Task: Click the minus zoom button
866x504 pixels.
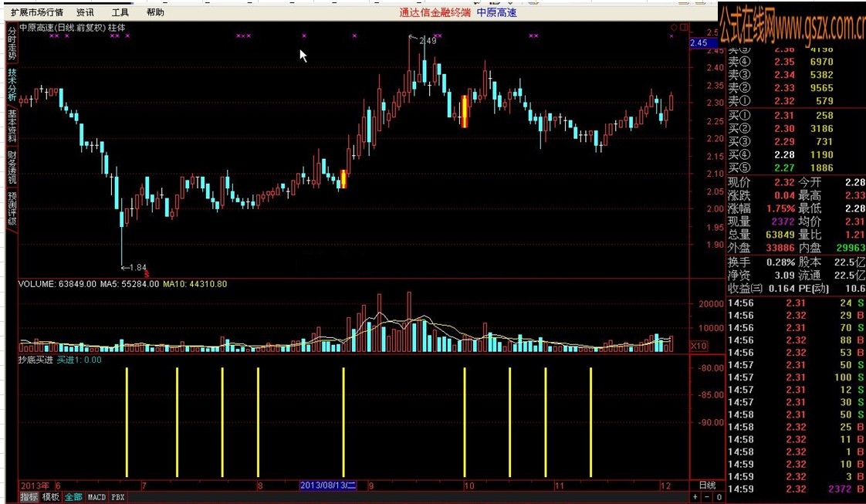Action: pyautogui.click(x=708, y=497)
